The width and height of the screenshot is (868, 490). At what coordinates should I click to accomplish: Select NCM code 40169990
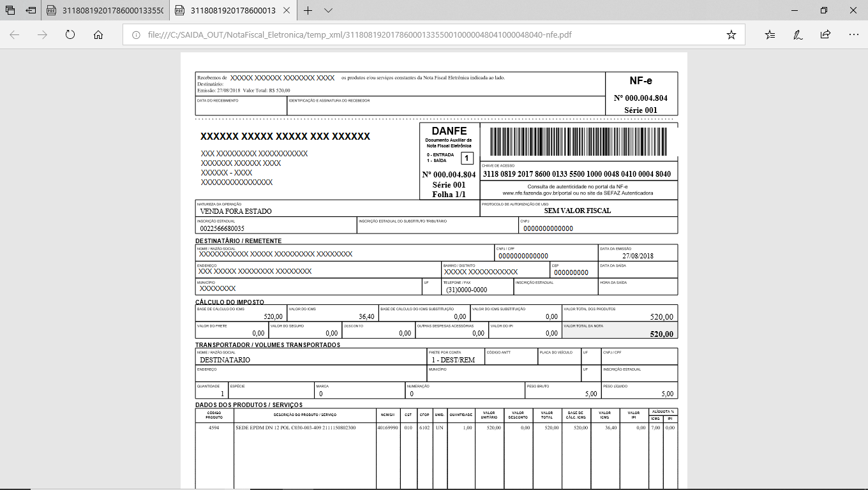[x=387, y=427]
